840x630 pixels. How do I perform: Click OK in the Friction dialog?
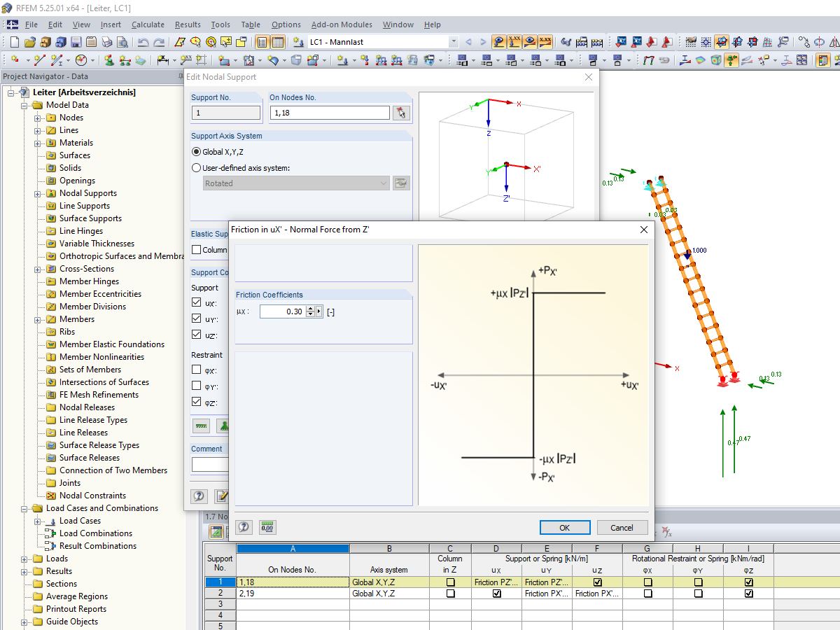coord(564,528)
